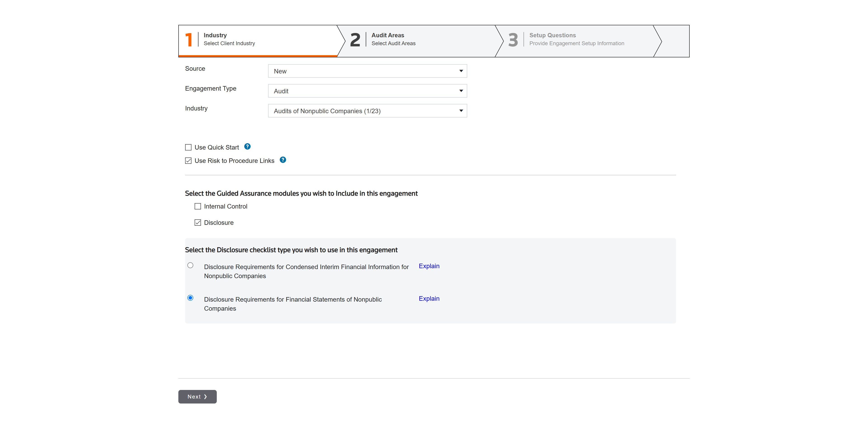Uncheck the Disclosure module checkbox

[x=198, y=223]
